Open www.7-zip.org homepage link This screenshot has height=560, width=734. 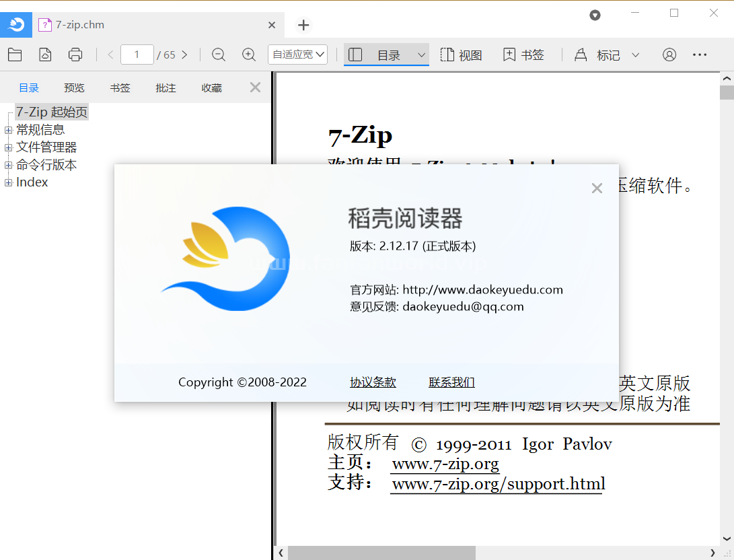click(445, 464)
